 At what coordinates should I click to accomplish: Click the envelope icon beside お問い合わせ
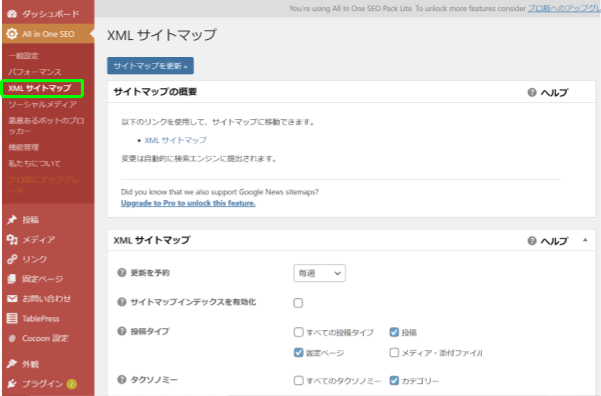12,298
